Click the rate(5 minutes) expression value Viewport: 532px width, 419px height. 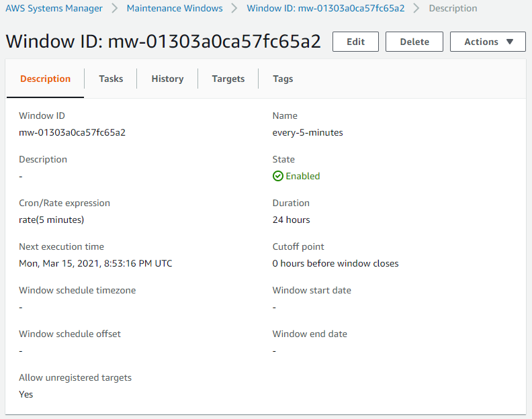point(52,220)
